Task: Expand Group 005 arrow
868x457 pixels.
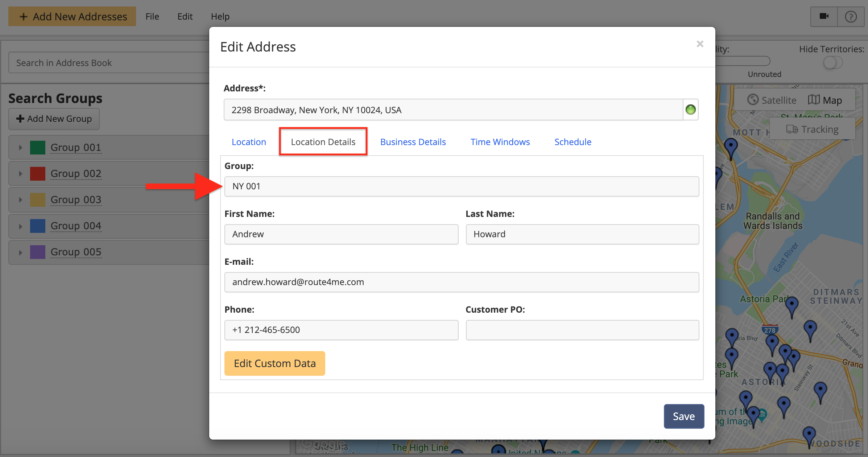Action: click(21, 252)
